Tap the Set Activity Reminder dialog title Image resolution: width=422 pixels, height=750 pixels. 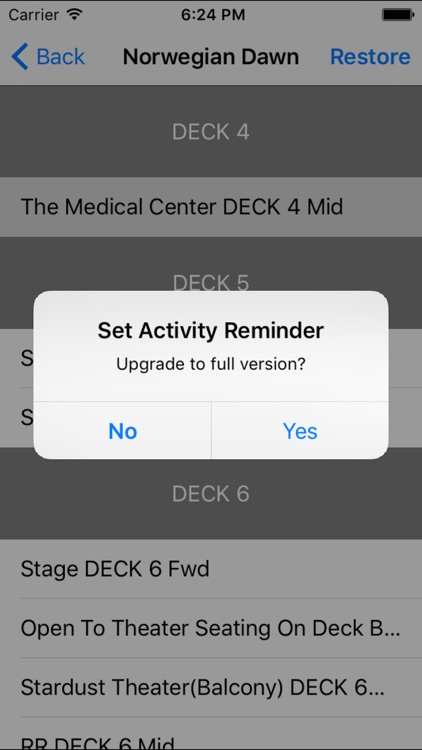click(211, 331)
